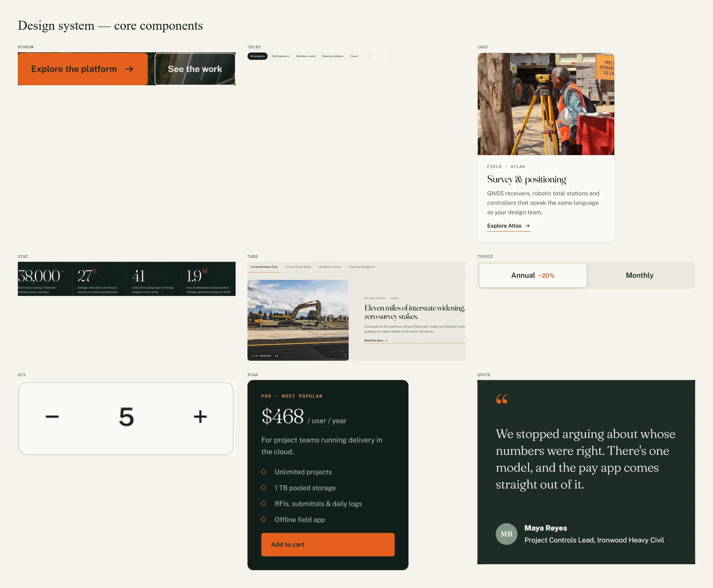713x588 pixels.
Task: Click the Add to cart button
Action: pos(328,544)
